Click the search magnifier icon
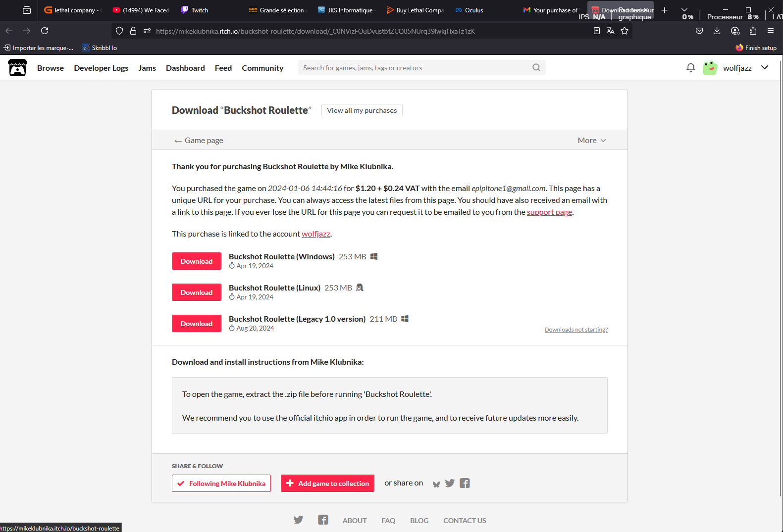This screenshot has height=532, width=783. click(x=536, y=68)
